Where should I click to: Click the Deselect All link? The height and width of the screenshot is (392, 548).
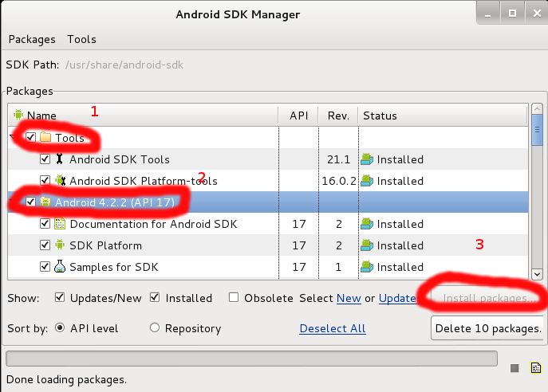tap(333, 328)
